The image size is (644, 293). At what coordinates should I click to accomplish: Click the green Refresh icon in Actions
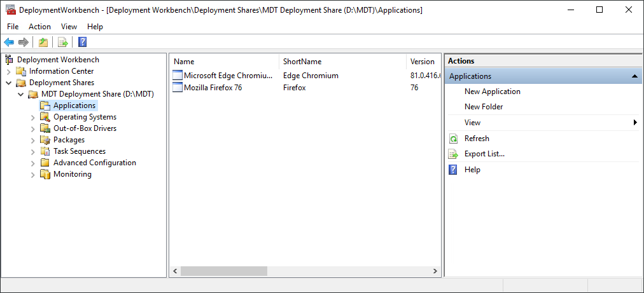coord(453,139)
